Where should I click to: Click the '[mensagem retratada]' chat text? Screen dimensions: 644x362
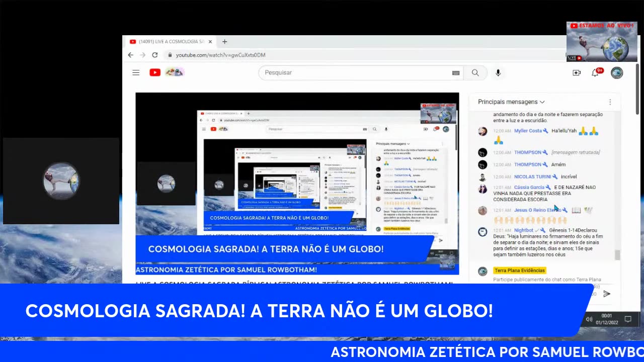coord(576,152)
